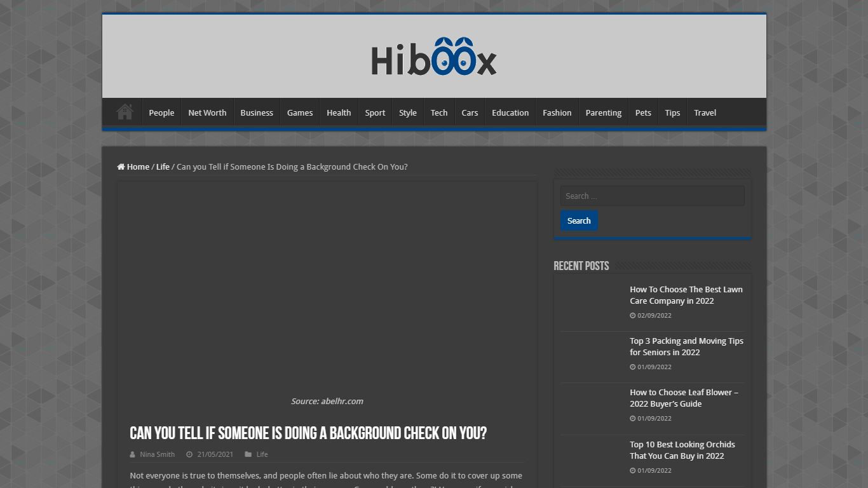Click the Life category link under title
Screen dimensions: 868x488
(x=262, y=454)
